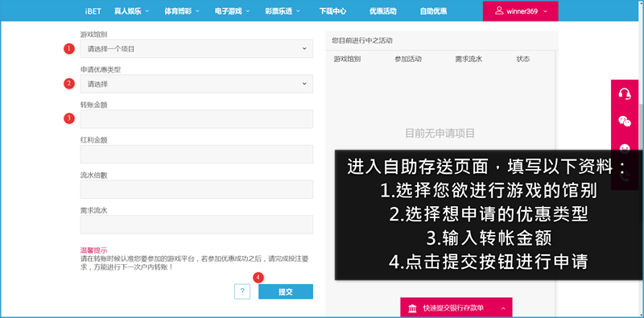
Task: Focus the 转账金额 input field
Action: pos(196,119)
